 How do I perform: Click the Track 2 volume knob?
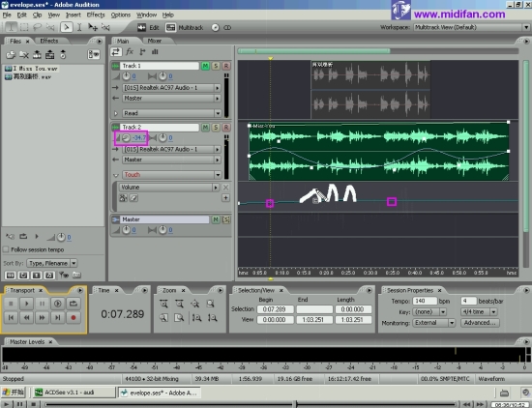pyautogui.click(x=126, y=137)
